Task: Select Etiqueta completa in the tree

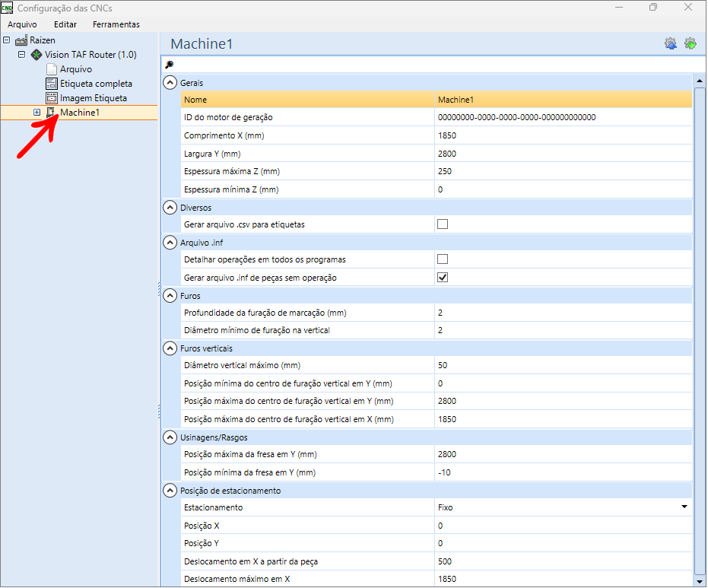Action: coord(96,84)
